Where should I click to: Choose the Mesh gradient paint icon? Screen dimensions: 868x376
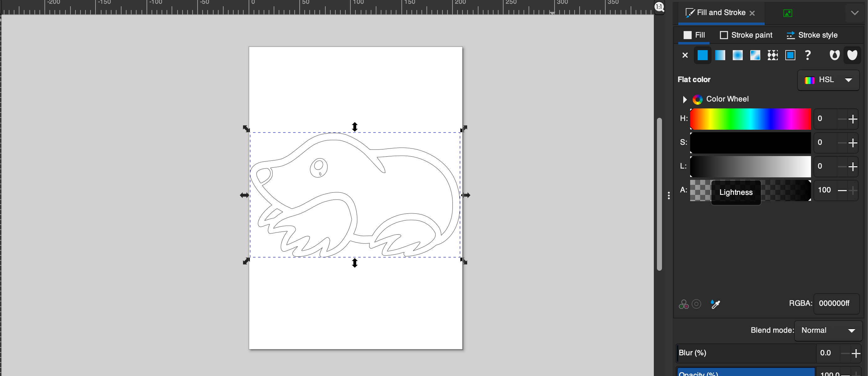[755, 55]
